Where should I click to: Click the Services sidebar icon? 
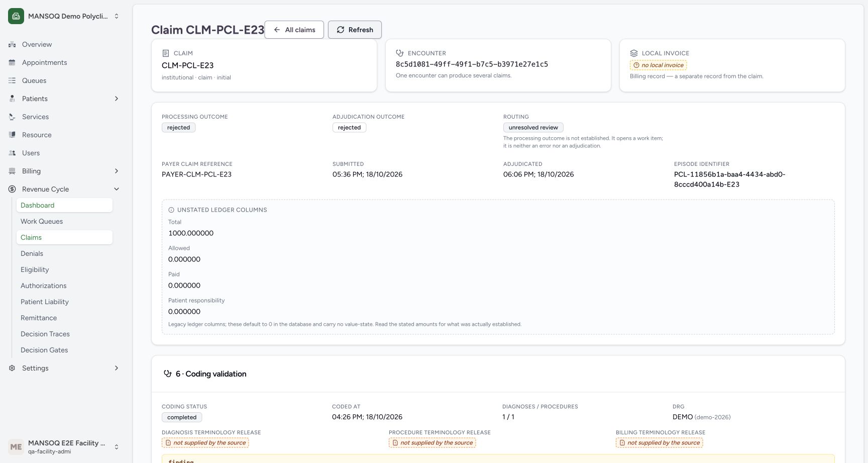pos(12,117)
